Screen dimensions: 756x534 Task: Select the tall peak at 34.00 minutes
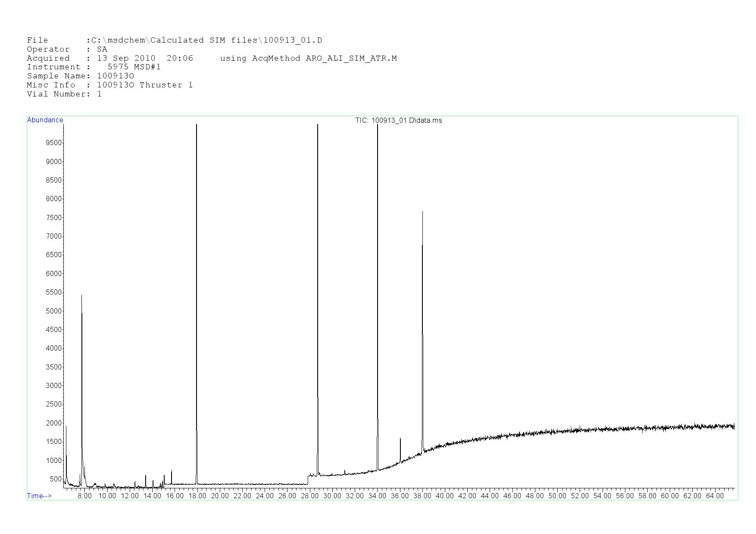click(378, 301)
